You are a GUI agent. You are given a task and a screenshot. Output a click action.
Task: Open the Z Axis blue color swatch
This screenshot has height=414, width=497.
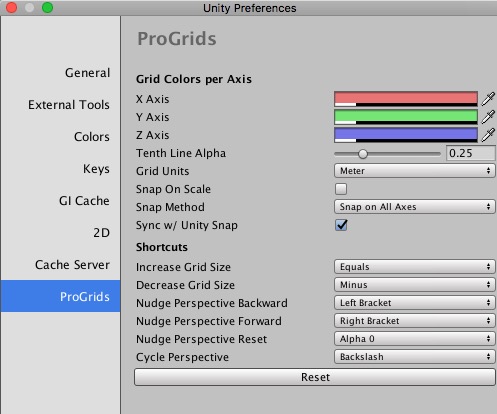(x=406, y=135)
